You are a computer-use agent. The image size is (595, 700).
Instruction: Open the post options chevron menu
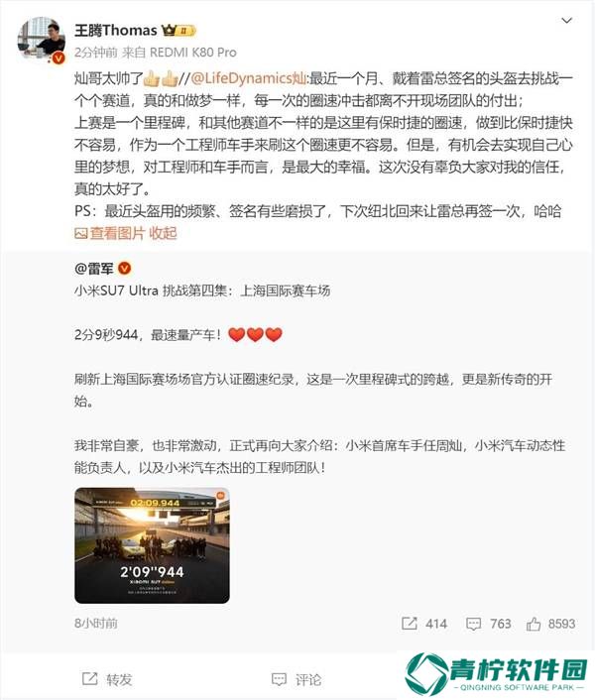[566, 21]
